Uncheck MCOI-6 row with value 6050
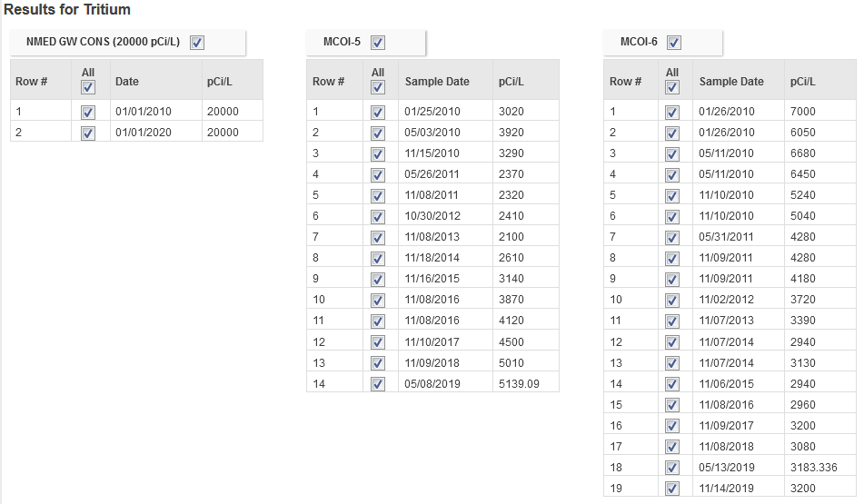Viewport: 864px width, 504px height. coord(672,133)
